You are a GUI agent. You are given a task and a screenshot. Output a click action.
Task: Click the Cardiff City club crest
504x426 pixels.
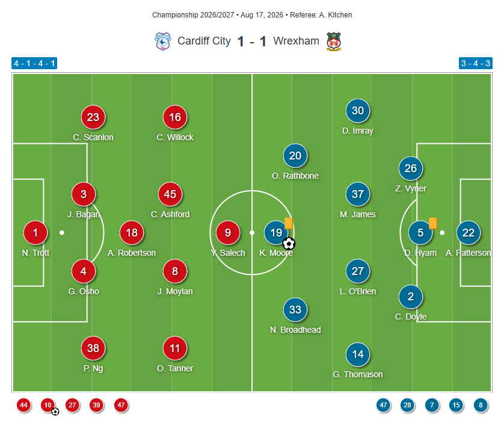162,41
